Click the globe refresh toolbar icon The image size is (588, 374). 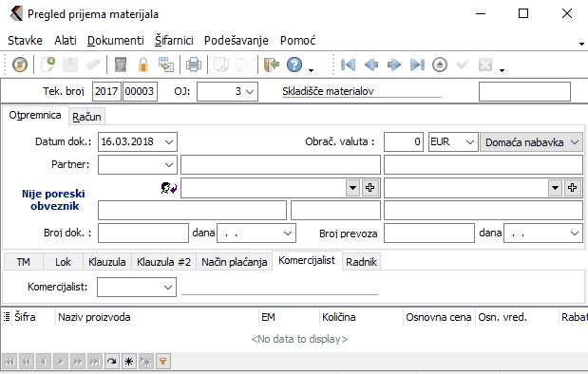[20, 65]
